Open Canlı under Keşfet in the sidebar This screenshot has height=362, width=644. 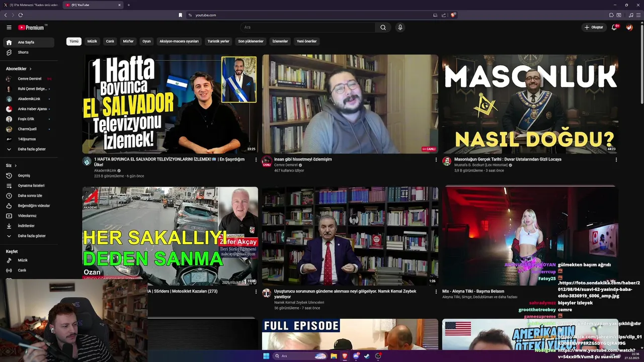click(29, 270)
